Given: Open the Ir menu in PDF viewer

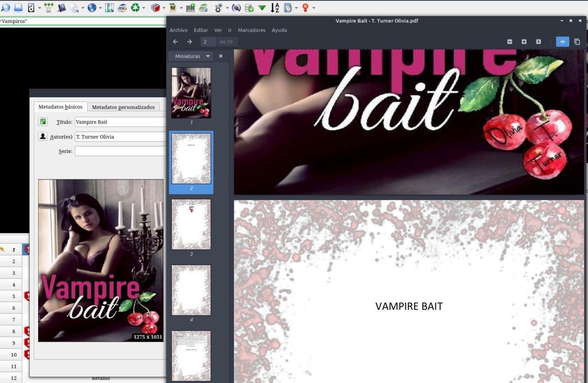Looking at the screenshot, I should tap(230, 30).
